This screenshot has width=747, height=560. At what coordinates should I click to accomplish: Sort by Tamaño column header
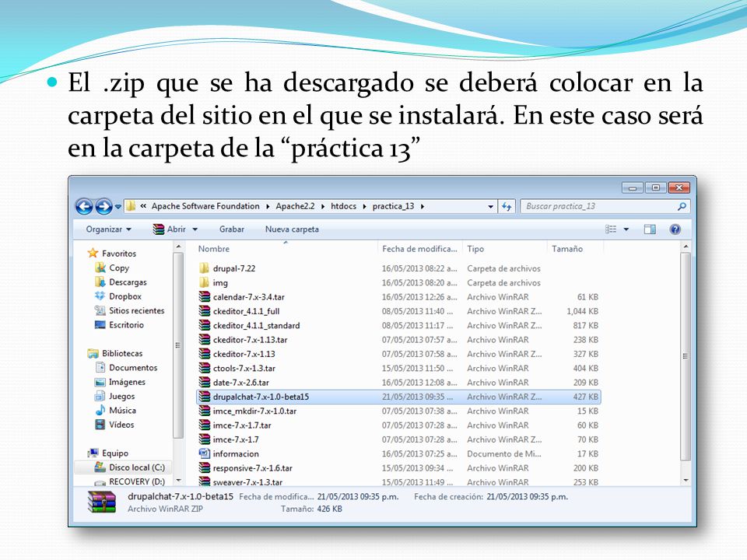567,249
